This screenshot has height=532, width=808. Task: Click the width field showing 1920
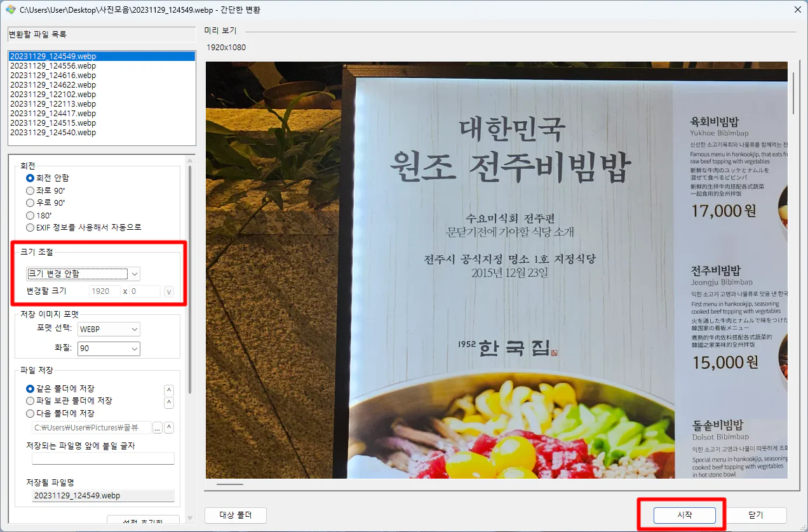(105, 291)
